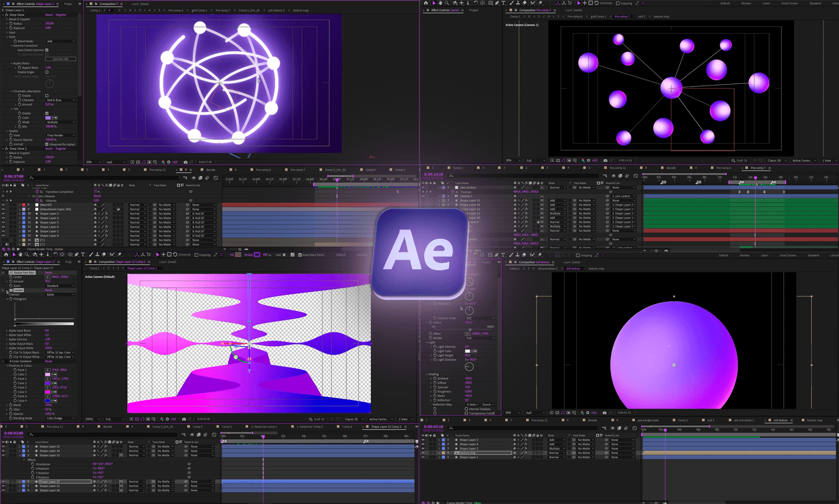839x504 pixels.
Task: Select the Ellipse shape tool in the bottom-left toolbar
Action: pos(70,255)
